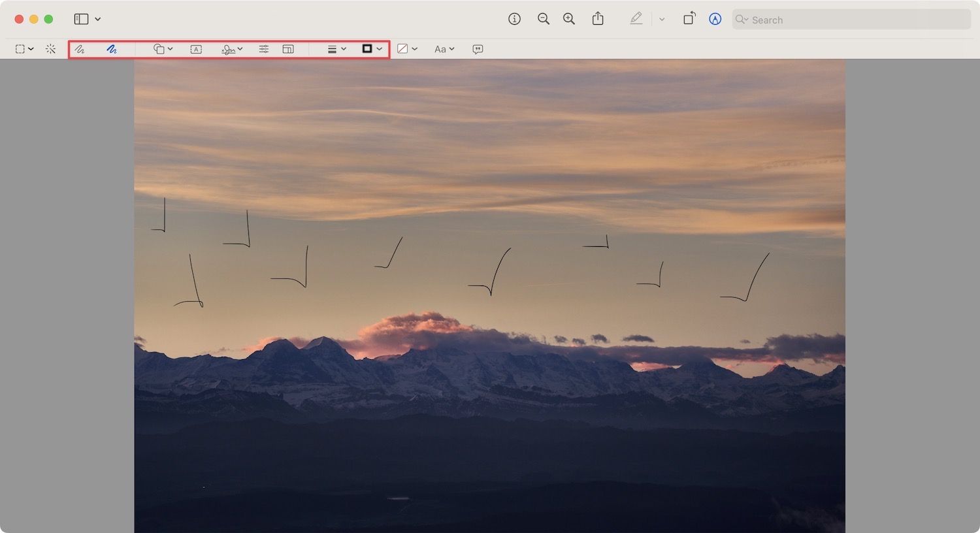The image size is (980, 533).
Task: Open the sidebar view options menu
Action: [x=97, y=19]
